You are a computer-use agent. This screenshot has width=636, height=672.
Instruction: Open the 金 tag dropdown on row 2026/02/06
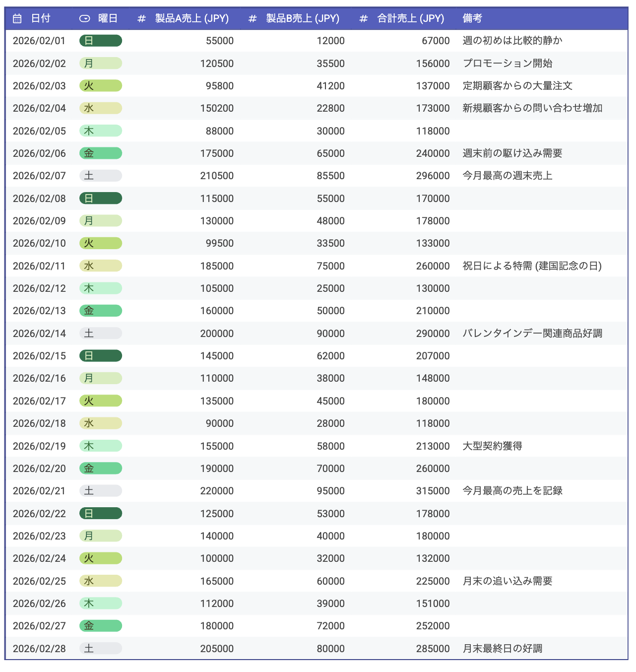pos(100,153)
